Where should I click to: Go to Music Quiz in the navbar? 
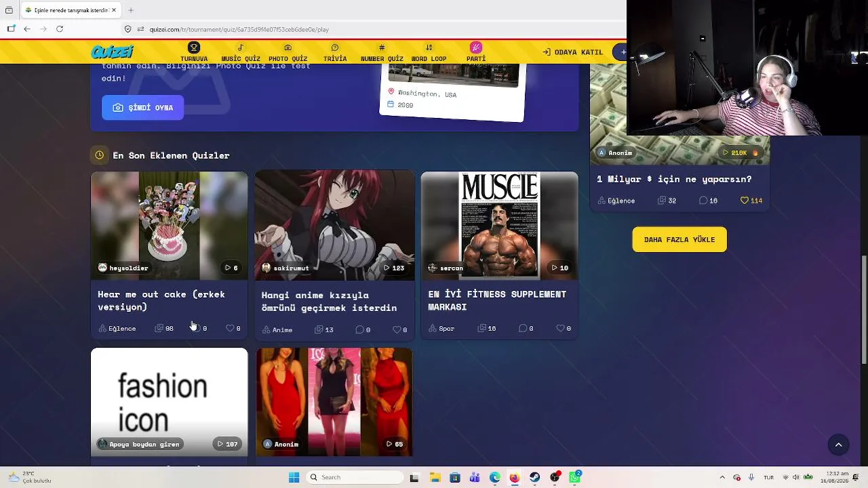coord(241,52)
